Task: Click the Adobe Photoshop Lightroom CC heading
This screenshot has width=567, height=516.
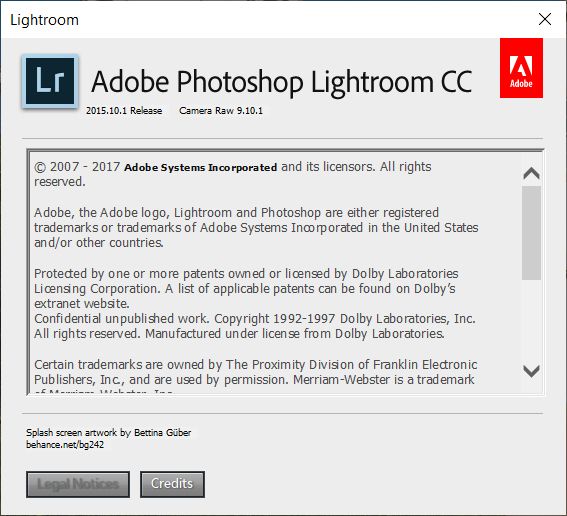Action: pos(282,82)
